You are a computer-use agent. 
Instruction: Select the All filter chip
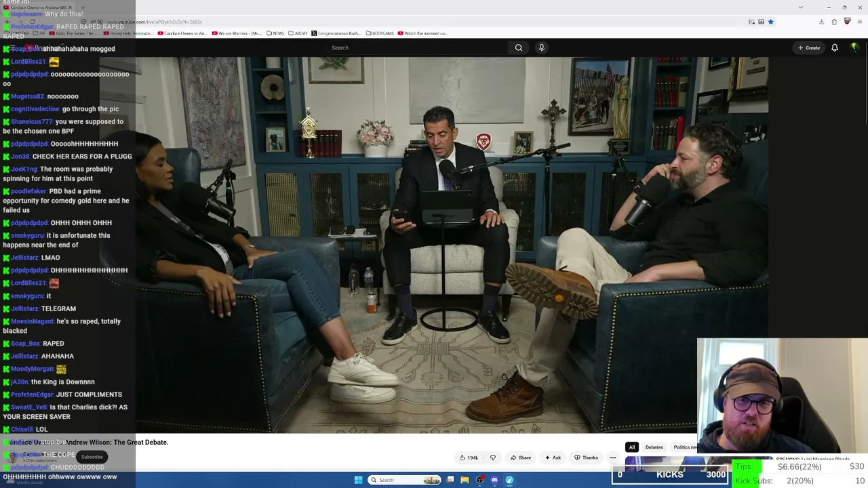pyautogui.click(x=631, y=447)
